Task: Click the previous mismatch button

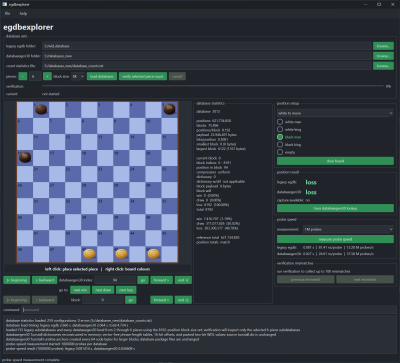Action: tap(306, 280)
